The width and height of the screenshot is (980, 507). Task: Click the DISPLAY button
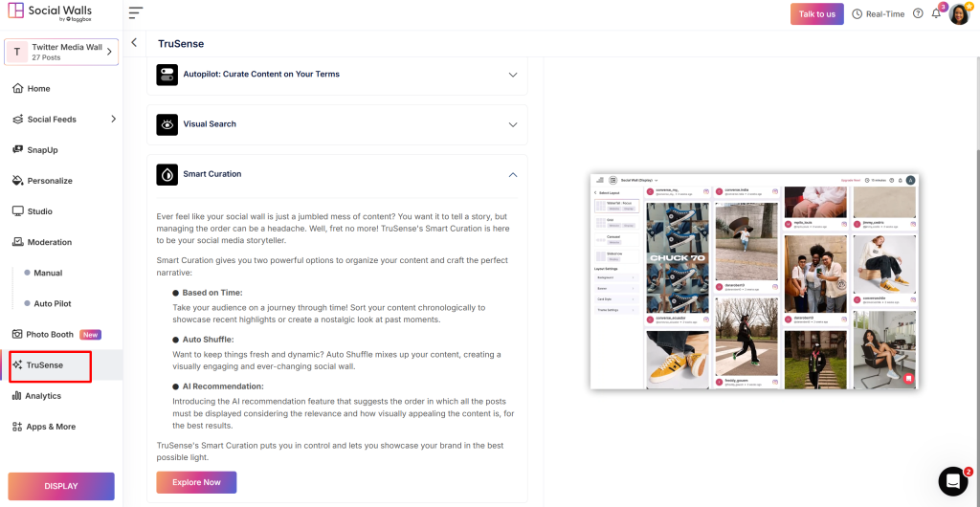[x=61, y=486]
